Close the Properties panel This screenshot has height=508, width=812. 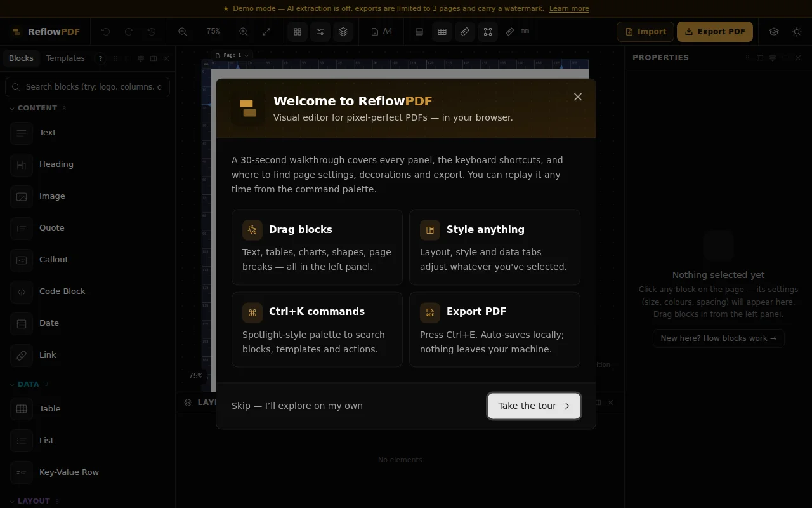tap(798, 58)
